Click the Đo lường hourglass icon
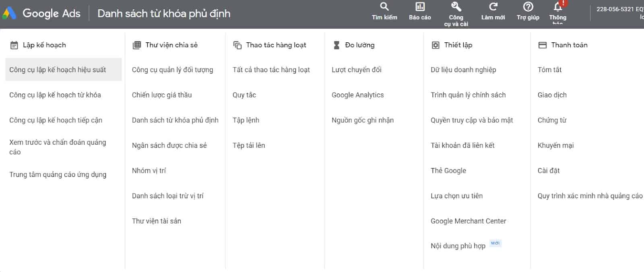 (x=336, y=45)
